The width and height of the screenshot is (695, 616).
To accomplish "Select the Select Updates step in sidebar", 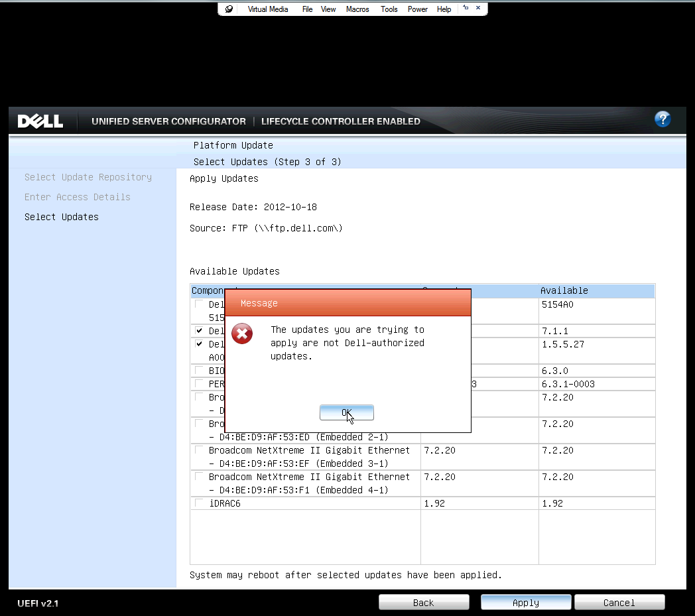I will [62, 217].
